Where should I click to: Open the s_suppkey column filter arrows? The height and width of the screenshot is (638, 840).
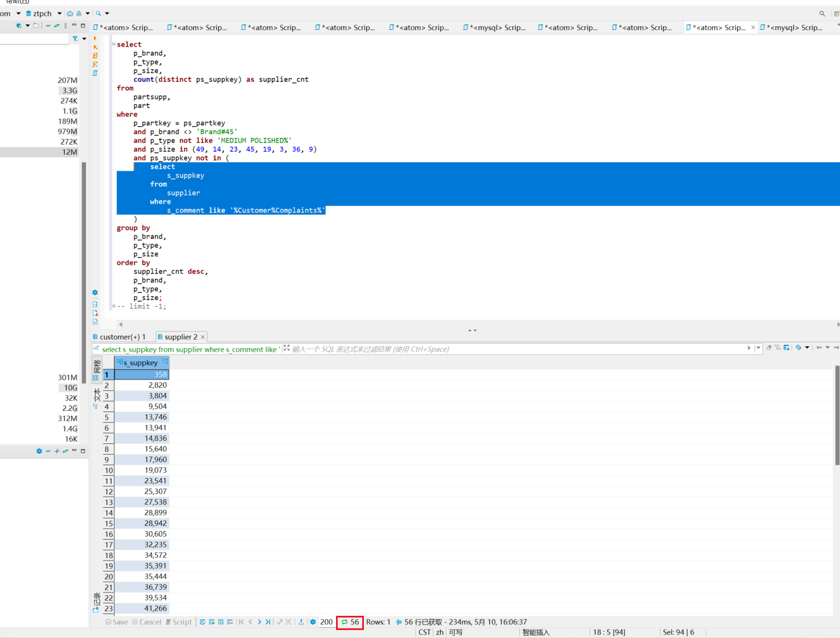click(x=165, y=361)
